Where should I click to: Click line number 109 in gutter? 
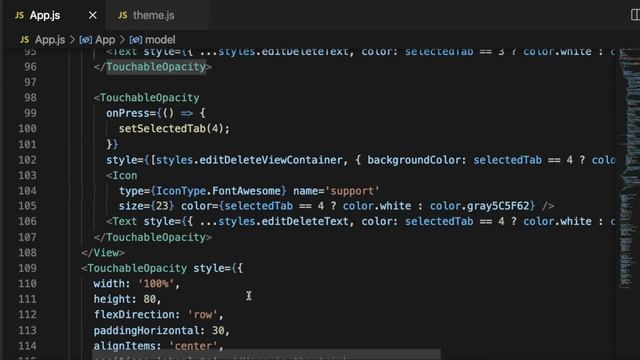27,268
